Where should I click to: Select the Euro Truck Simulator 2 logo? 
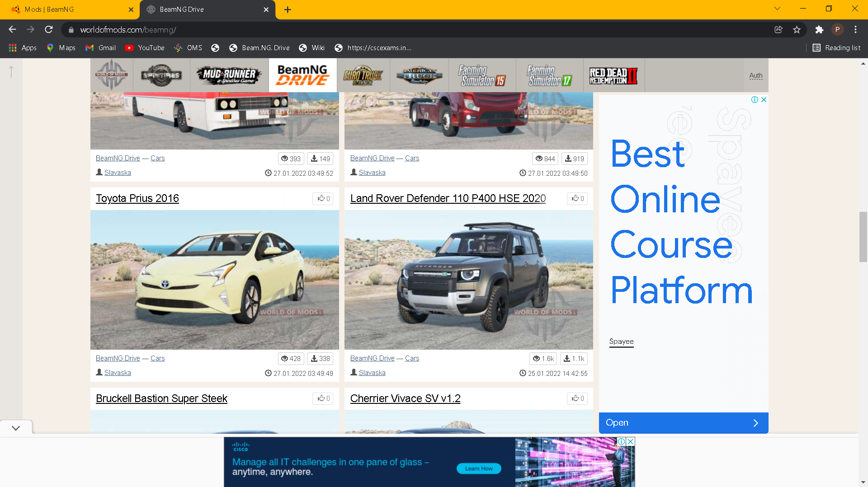(x=363, y=75)
